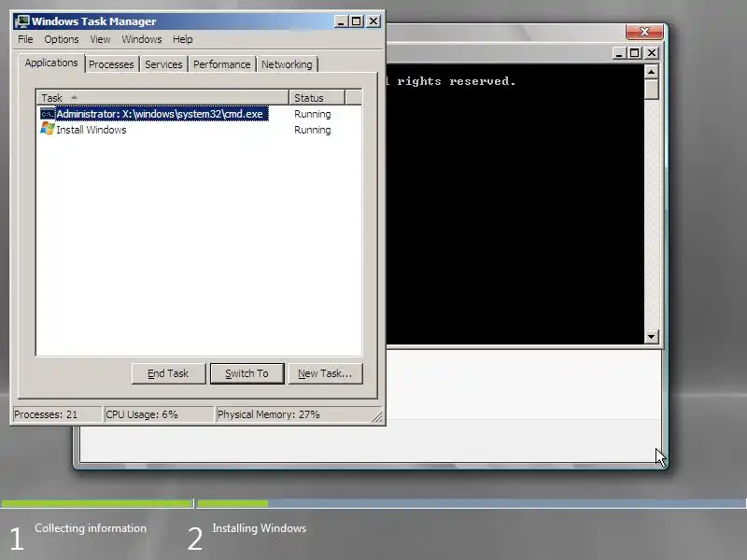
Task: Maximize the command prompt window
Action: 635,53
